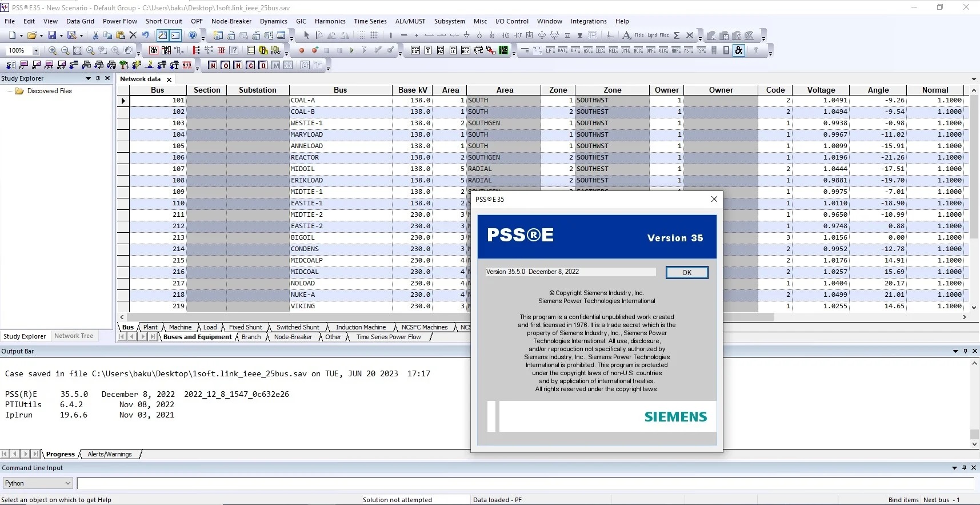Open the Short Circuit menu
The height and width of the screenshot is (505, 980).
click(164, 21)
